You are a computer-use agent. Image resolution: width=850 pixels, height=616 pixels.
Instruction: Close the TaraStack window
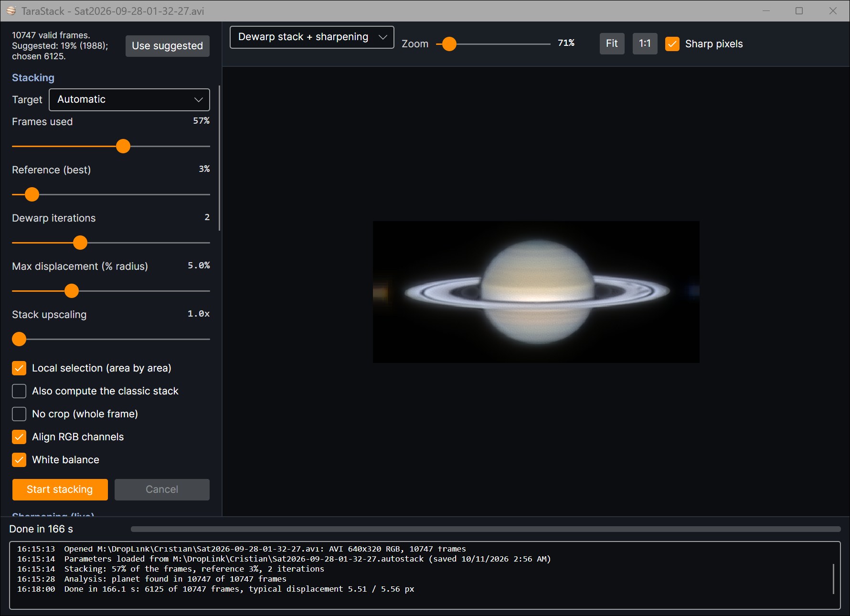click(833, 11)
